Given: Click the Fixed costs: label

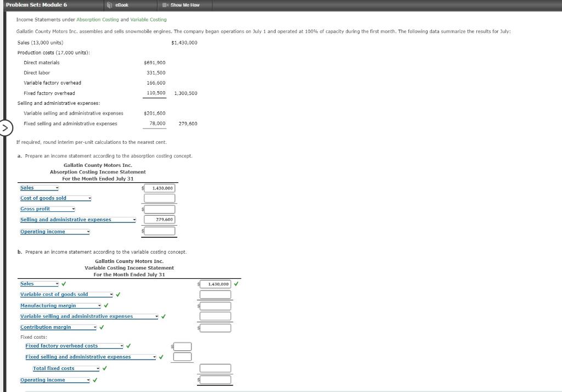Looking at the screenshot, I should 33,337.
